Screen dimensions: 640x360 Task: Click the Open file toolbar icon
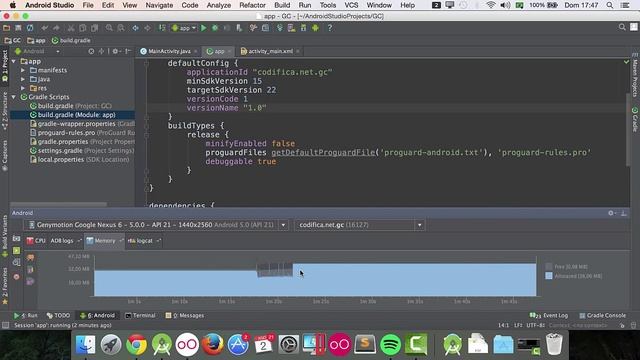6,28
